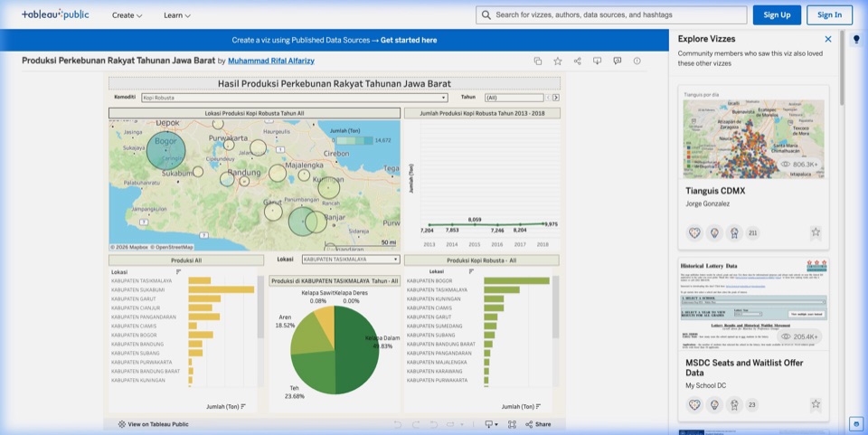The height and width of the screenshot is (435, 868).
Task: Open the Tahun filter showing (All)
Action: pos(514,98)
